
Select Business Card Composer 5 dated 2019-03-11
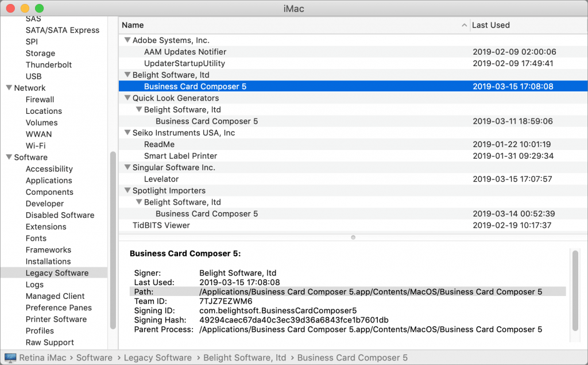tap(353, 121)
